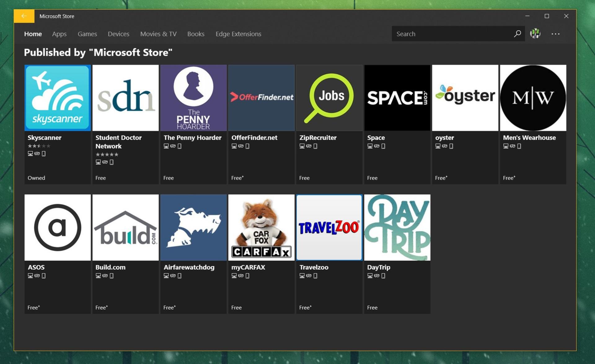Click the Owned label under Skyscanner

(x=36, y=178)
